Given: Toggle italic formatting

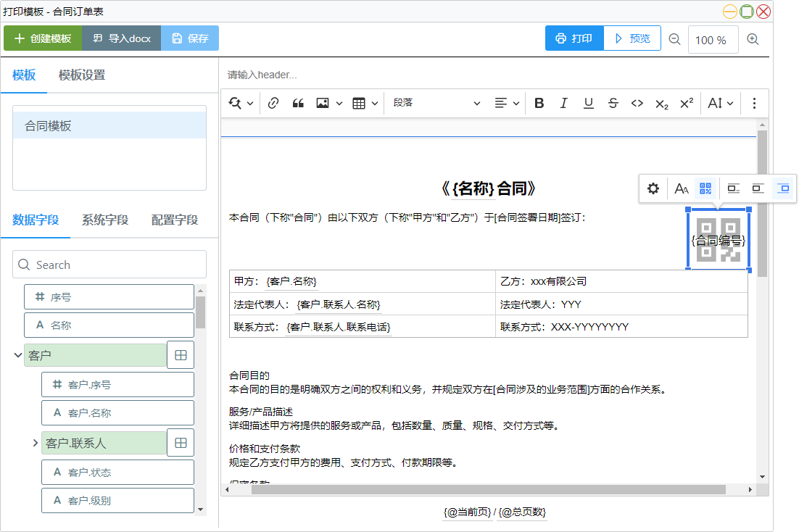Looking at the screenshot, I should [563, 103].
